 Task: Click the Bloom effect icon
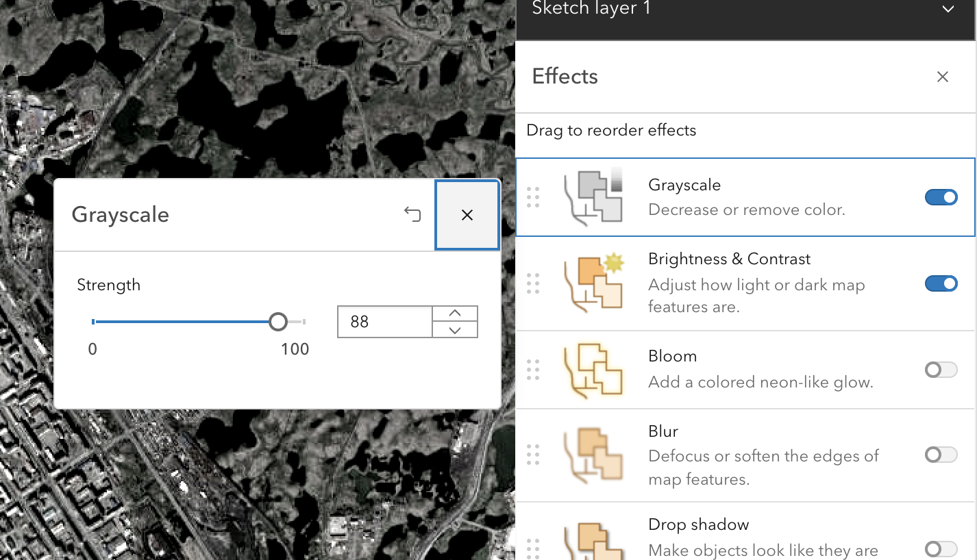pos(593,370)
